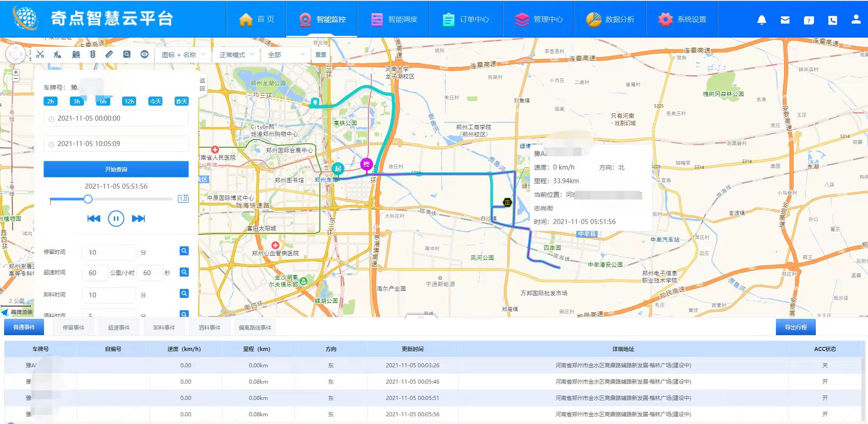Open the user profile icon
868x424 pixels.
(856, 19)
